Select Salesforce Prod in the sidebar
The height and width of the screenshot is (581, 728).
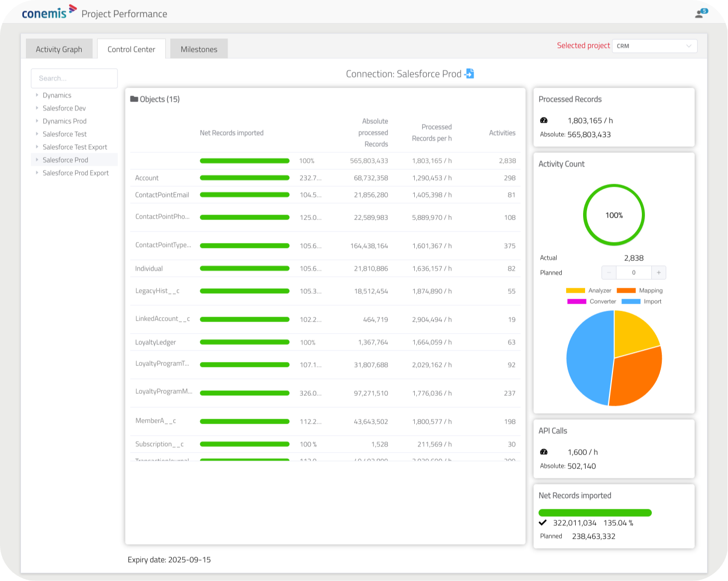[65, 160]
